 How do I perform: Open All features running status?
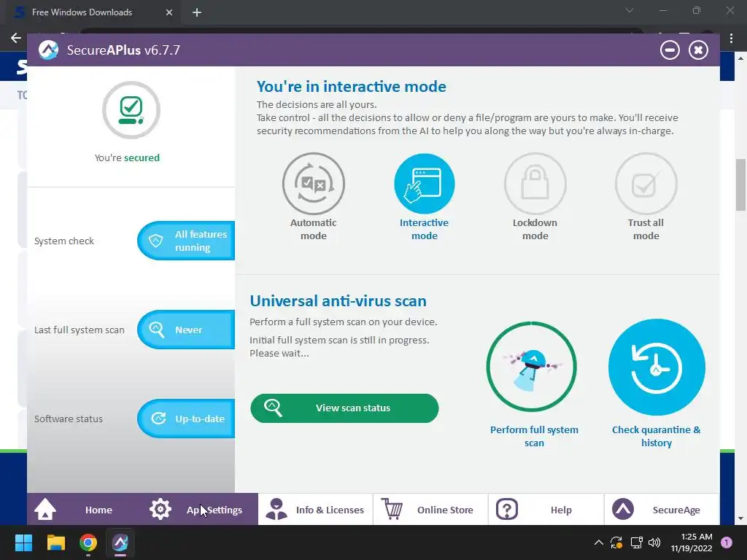click(186, 241)
